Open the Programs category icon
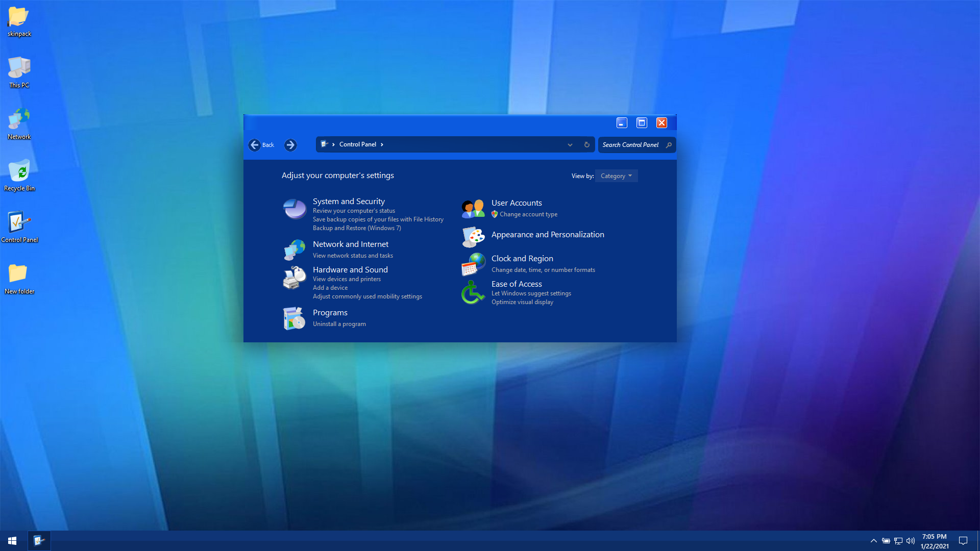 [x=295, y=318]
